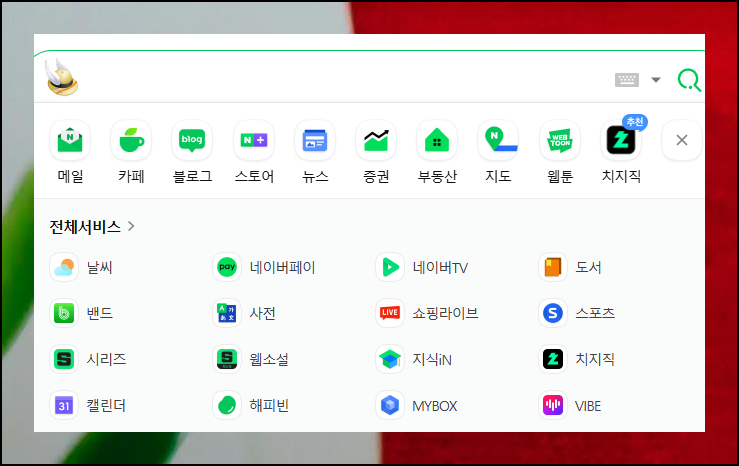Click the 카페 label under the cafe icon
739x466 pixels.
131,176
